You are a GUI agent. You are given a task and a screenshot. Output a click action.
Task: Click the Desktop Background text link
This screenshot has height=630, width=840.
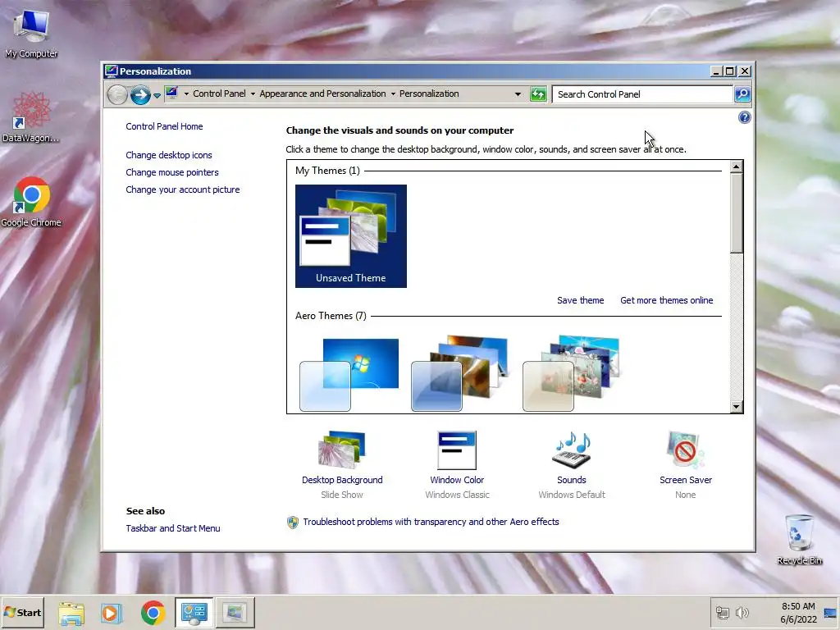(x=342, y=480)
